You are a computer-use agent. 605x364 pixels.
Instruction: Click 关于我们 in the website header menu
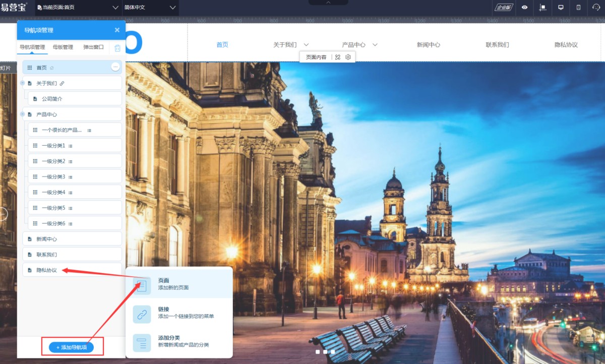pyautogui.click(x=285, y=44)
